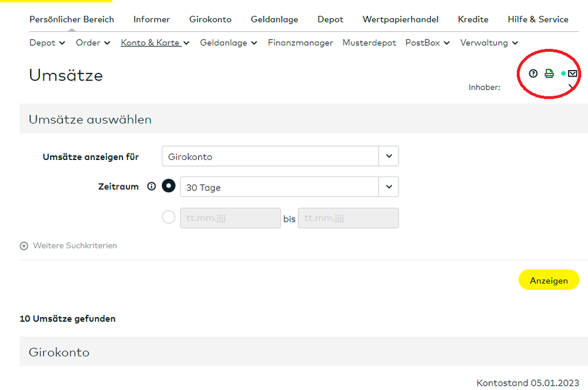
Task: Click the plus icon beside Weitere Suchkriterien
Action: pos(24,246)
